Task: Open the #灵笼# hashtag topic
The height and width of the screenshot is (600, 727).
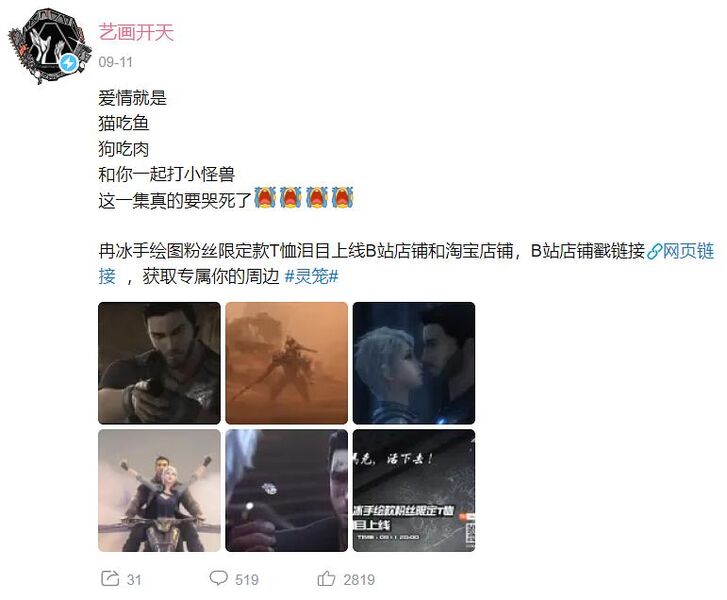Action: [311, 276]
